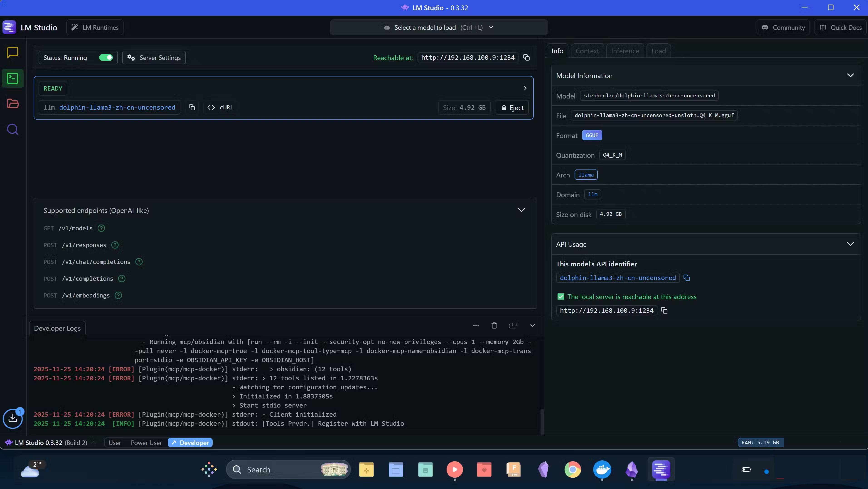
Task: Switch to the Inference tab
Action: [x=625, y=51]
